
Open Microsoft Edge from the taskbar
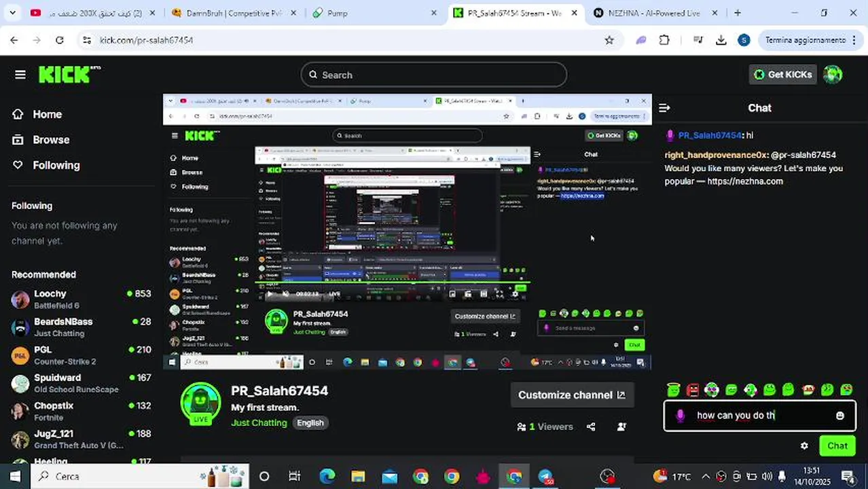tap(327, 476)
